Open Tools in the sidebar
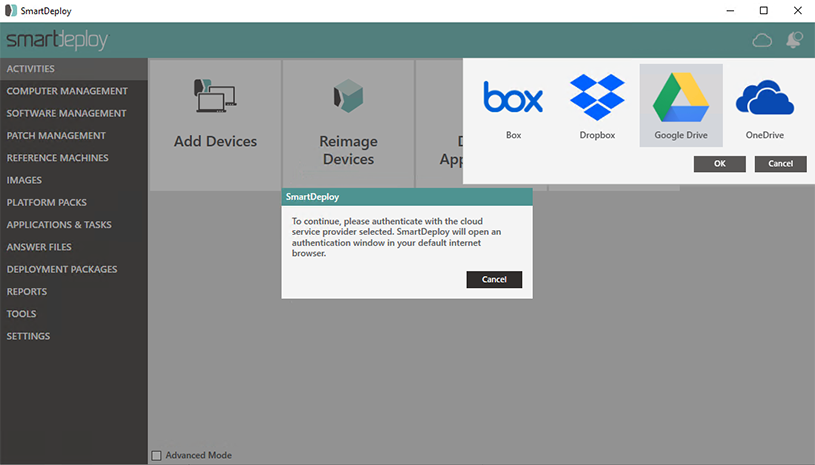815x465 pixels. coord(74,314)
